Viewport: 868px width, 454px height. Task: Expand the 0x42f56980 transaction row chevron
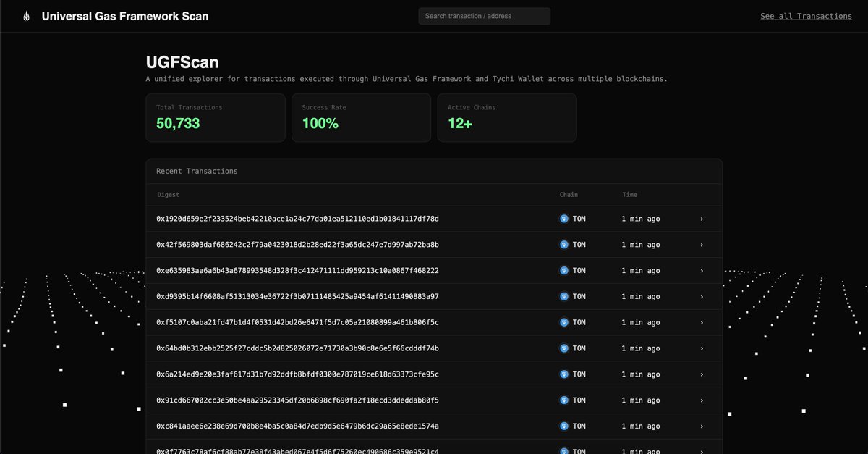click(x=702, y=245)
